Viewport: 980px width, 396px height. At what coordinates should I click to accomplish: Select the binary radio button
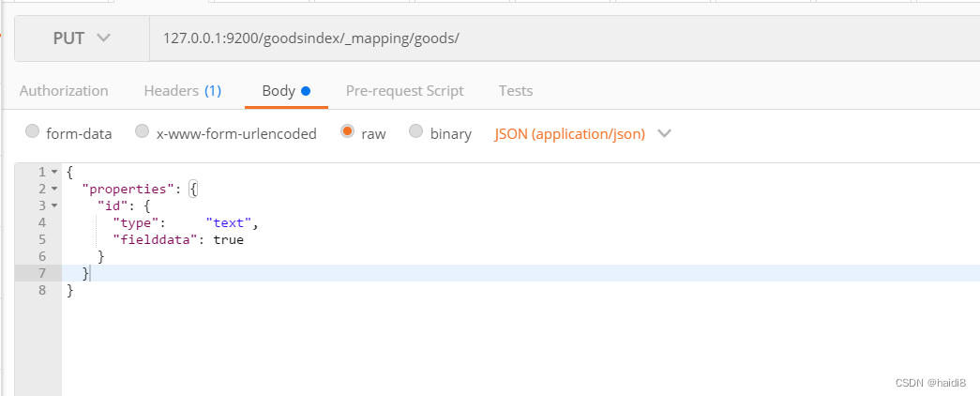coord(416,132)
